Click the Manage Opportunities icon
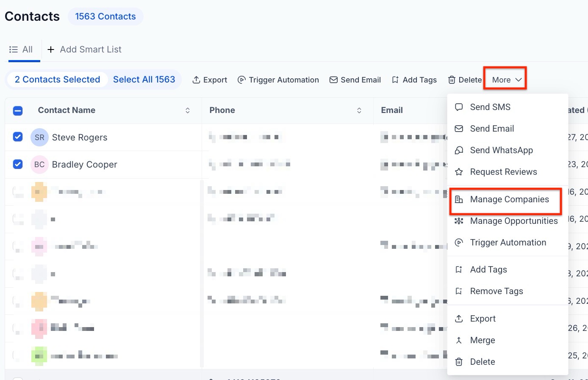588x380 pixels. tap(459, 221)
